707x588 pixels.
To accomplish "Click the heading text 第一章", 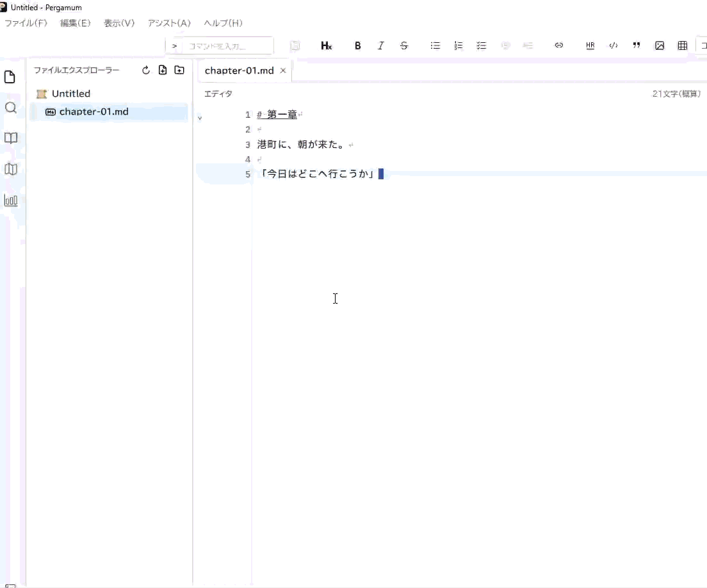I will tap(282, 115).
